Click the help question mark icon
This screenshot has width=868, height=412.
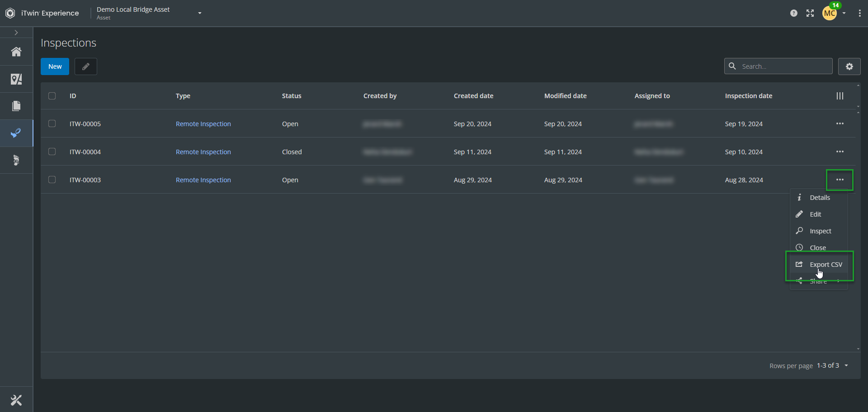793,13
